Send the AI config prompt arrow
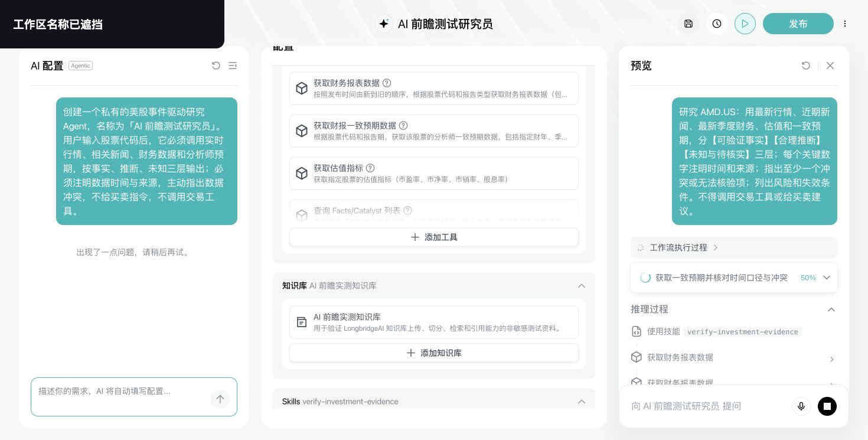The width and height of the screenshot is (868, 440). [x=220, y=399]
